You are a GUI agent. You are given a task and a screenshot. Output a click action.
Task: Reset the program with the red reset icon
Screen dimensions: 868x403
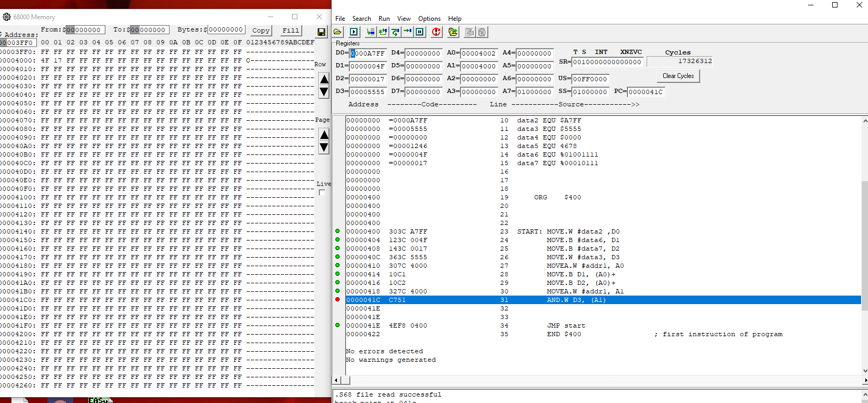tap(436, 32)
